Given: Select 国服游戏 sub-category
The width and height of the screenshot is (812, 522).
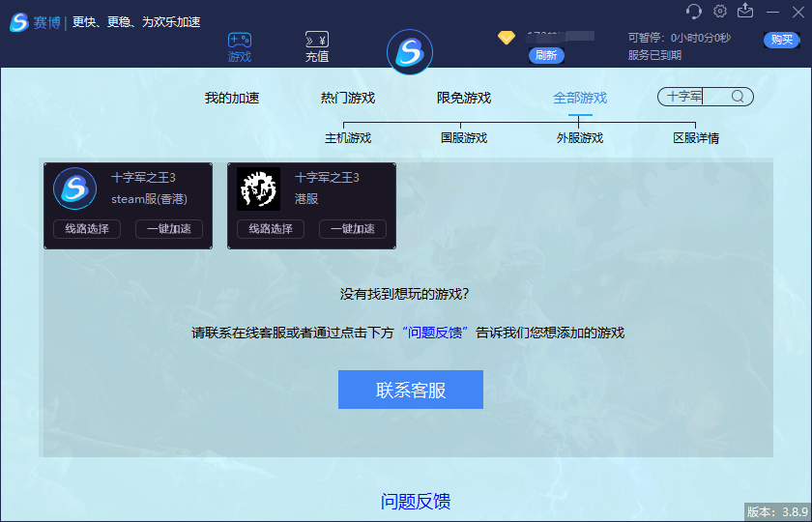Looking at the screenshot, I should (x=464, y=138).
